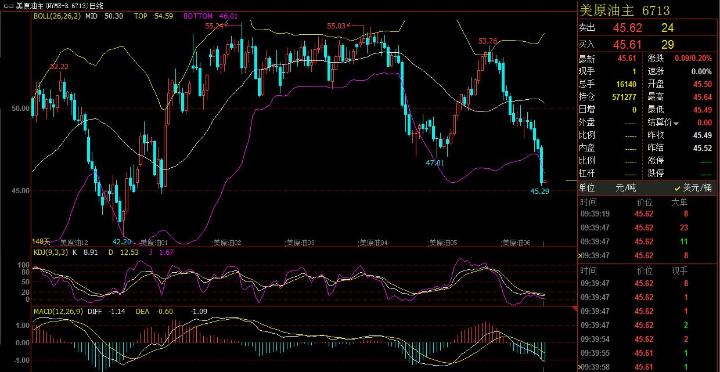Click the 买入 bid price 45.61
The height and width of the screenshot is (372, 720).
click(x=629, y=45)
